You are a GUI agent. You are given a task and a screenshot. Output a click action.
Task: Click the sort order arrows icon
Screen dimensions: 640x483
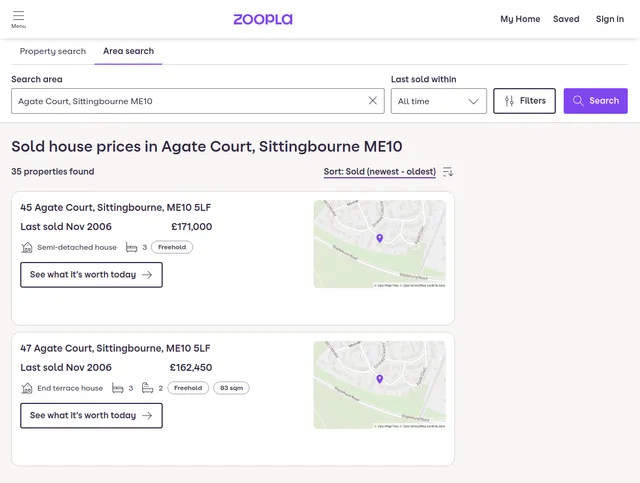(448, 172)
